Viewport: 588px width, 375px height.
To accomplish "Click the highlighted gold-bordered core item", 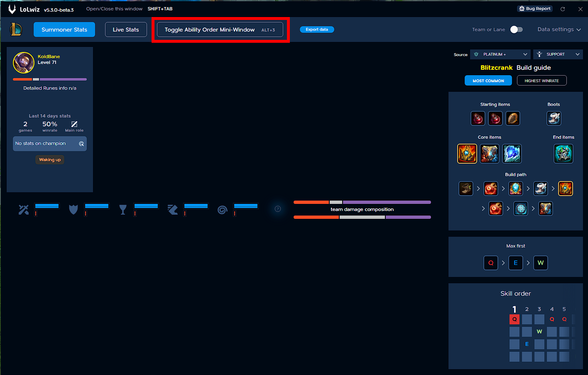I will tap(467, 154).
